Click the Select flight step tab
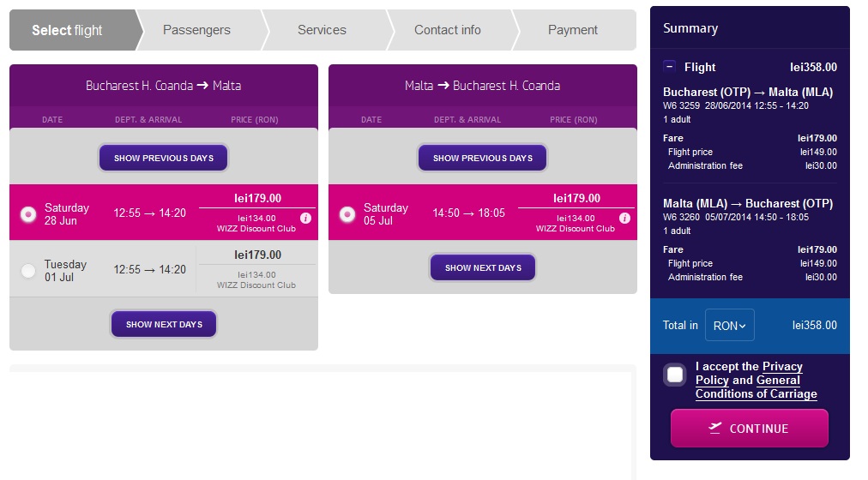The height and width of the screenshot is (480, 868). click(x=67, y=30)
